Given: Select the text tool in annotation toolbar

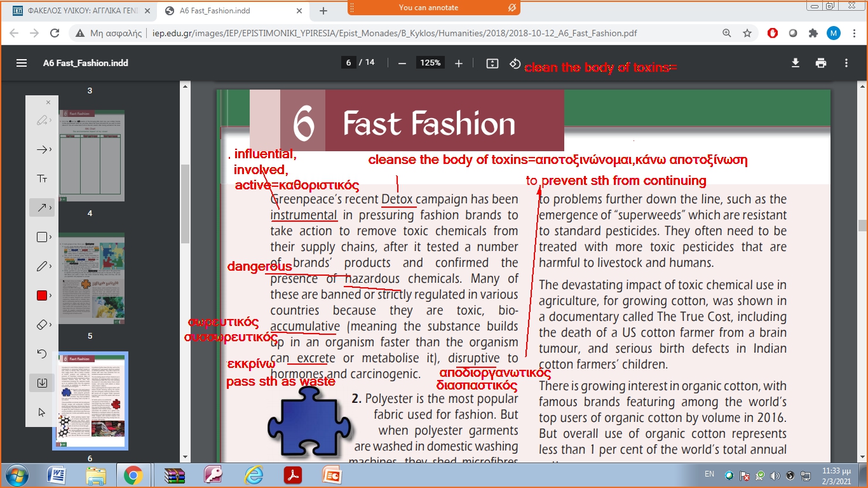Looking at the screenshot, I should point(42,179).
